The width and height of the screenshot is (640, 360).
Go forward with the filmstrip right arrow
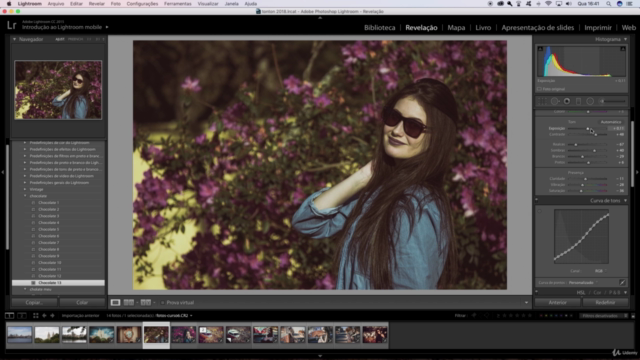pos(52,316)
